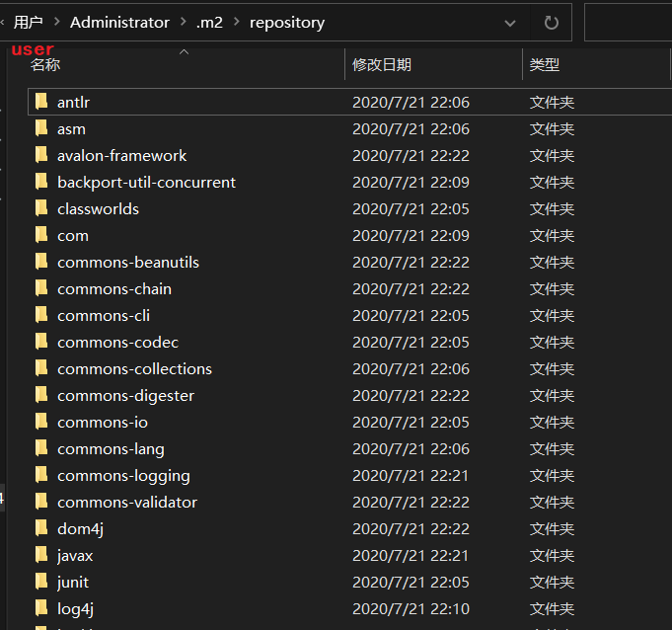This screenshot has width=672, height=630.
Task: Select the commons-collections folder name
Action: point(134,369)
